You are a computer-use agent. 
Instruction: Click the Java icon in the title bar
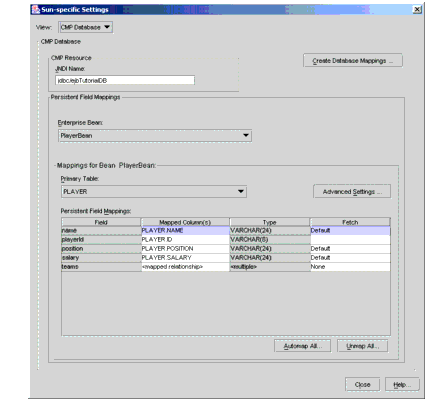click(35, 9)
